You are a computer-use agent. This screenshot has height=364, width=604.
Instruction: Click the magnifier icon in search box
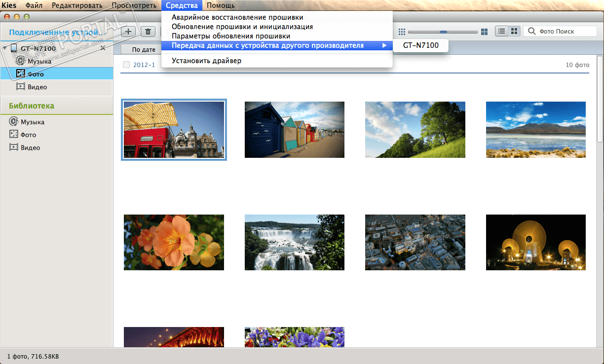pos(531,31)
